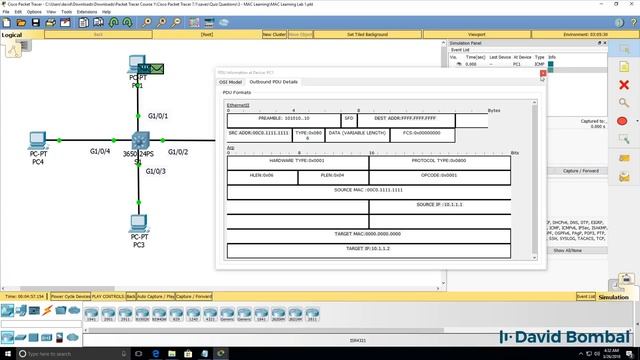
Task: Create new file from main toolbar
Action: click(7, 22)
